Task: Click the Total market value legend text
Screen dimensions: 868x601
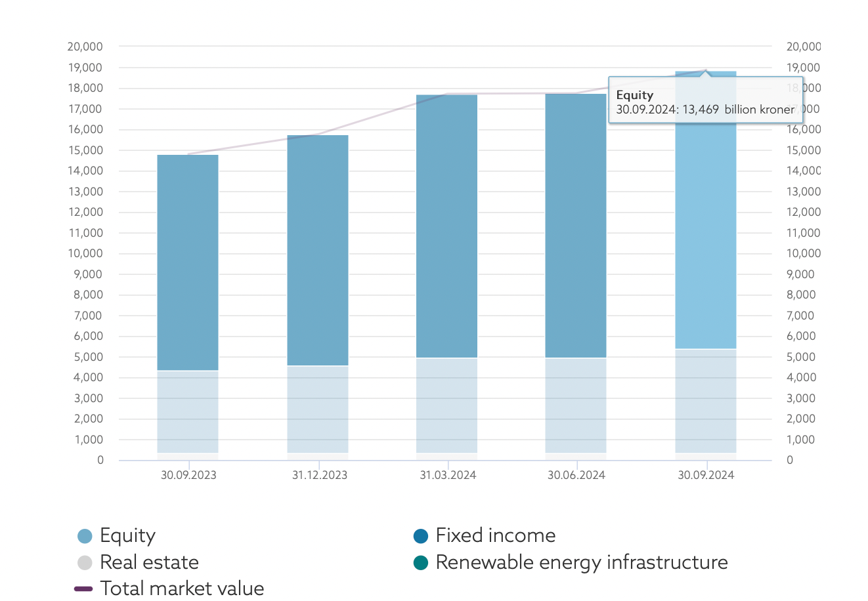Action: coord(182,589)
